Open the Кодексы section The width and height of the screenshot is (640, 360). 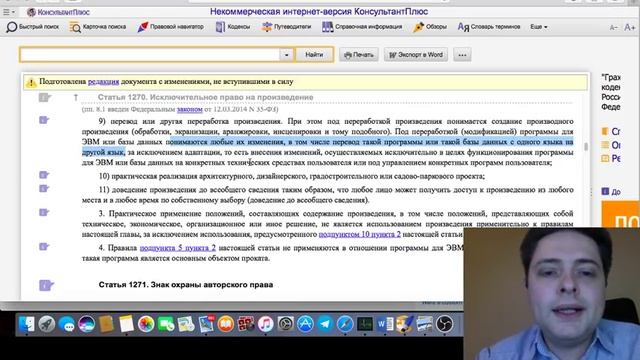233,27
